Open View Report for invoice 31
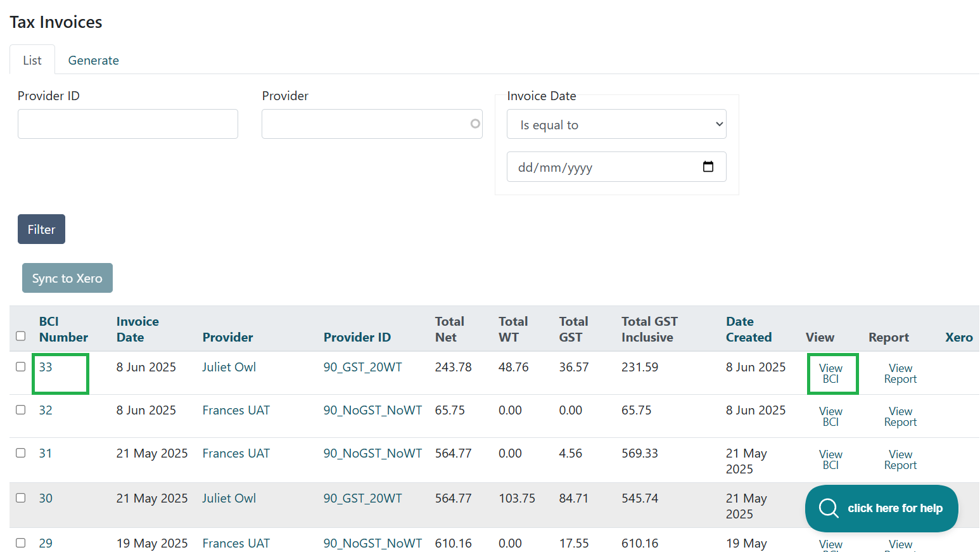The image size is (980, 552). tap(900, 459)
